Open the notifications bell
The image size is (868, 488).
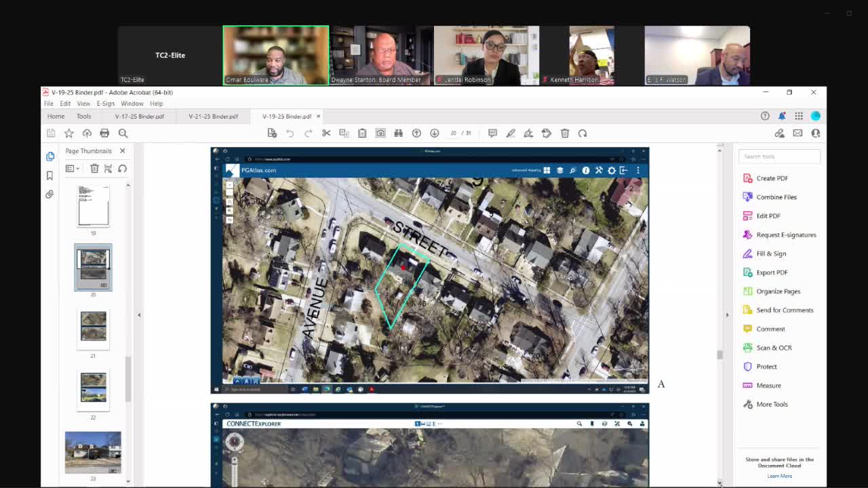tap(782, 116)
